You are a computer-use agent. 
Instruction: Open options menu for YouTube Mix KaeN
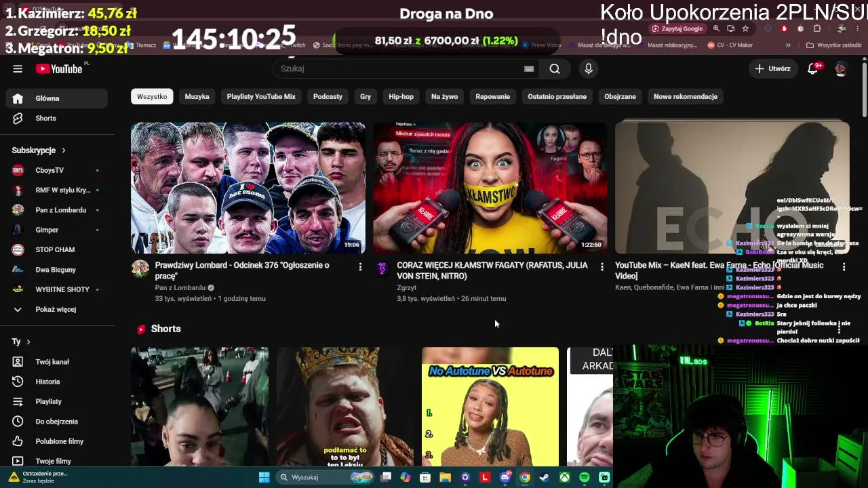point(844,267)
